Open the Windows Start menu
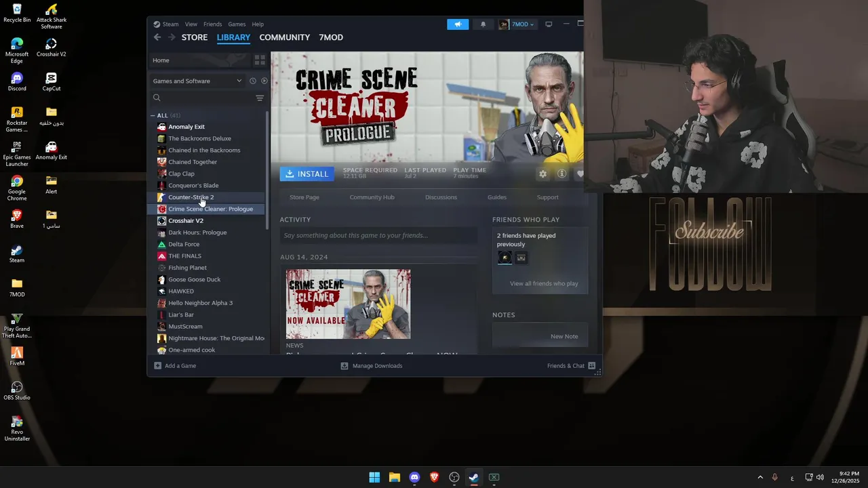The width and height of the screenshot is (868, 488). coord(374,477)
